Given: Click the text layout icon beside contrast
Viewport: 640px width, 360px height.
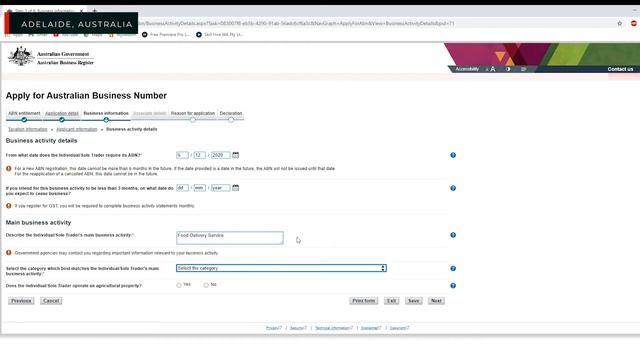Looking at the screenshot, I should 523,69.
